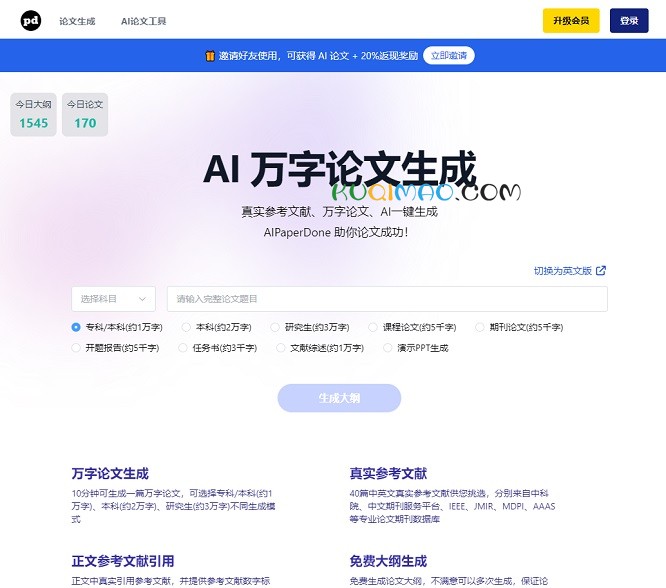Select the 演示PPT生成 radio button
Screen dimensions: 666x588
click(387, 348)
